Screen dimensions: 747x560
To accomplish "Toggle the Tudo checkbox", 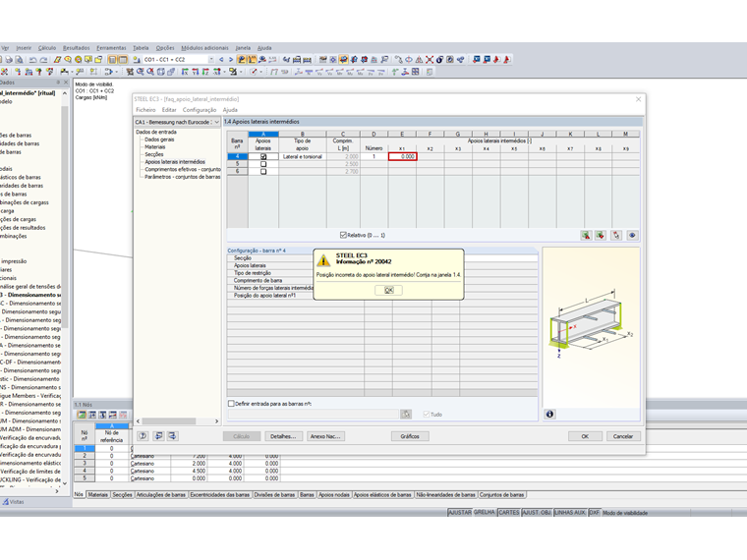I will click(x=427, y=415).
